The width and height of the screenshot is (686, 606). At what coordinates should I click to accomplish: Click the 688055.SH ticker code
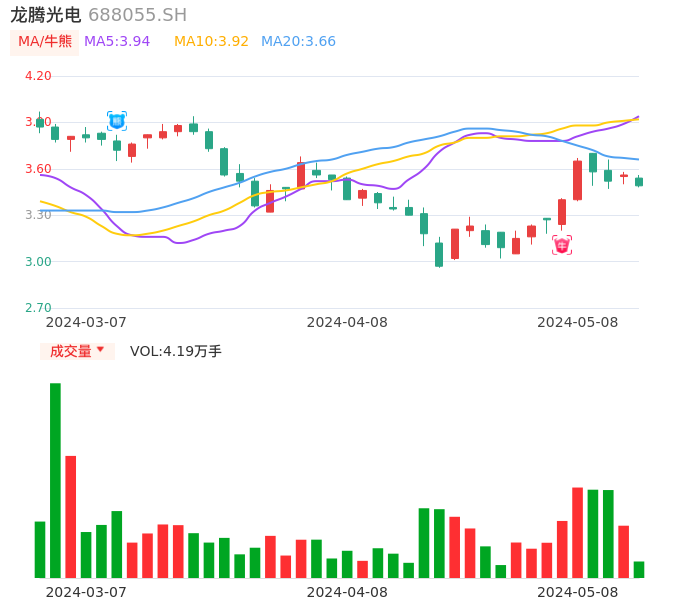(137, 15)
